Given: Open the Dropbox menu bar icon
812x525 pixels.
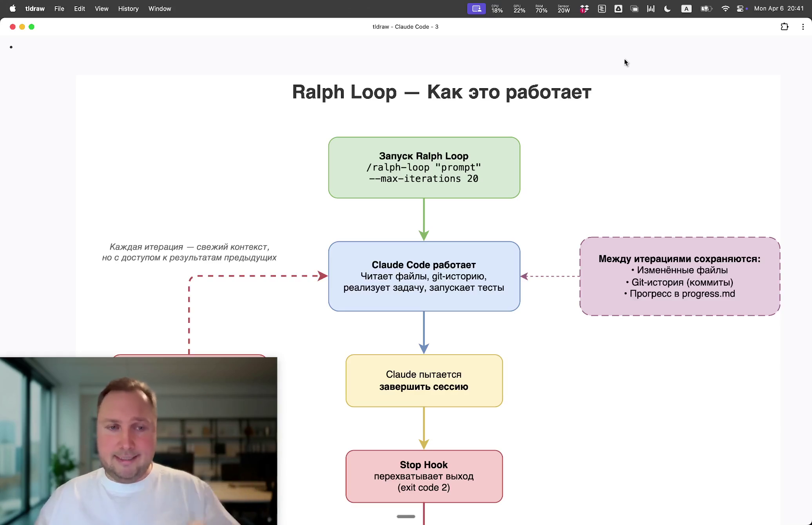Looking at the screenshot, I should coord(584,9).
